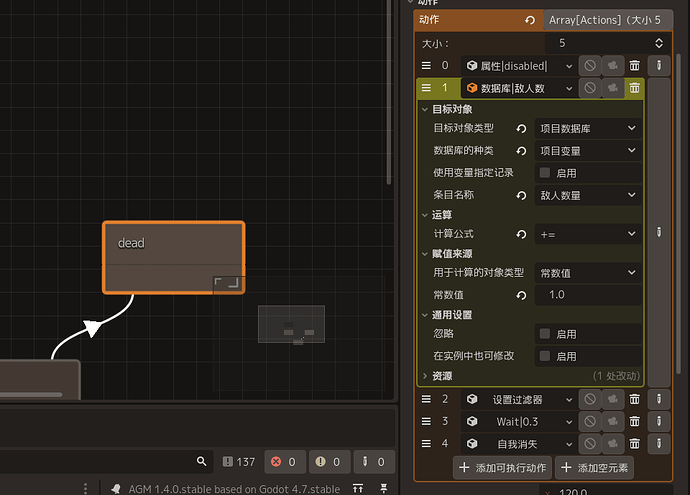This screenshot has width=690, height=495.
Task: Enable 在实例中也可修改 checkbox
Action: click(x=545, y=356)
